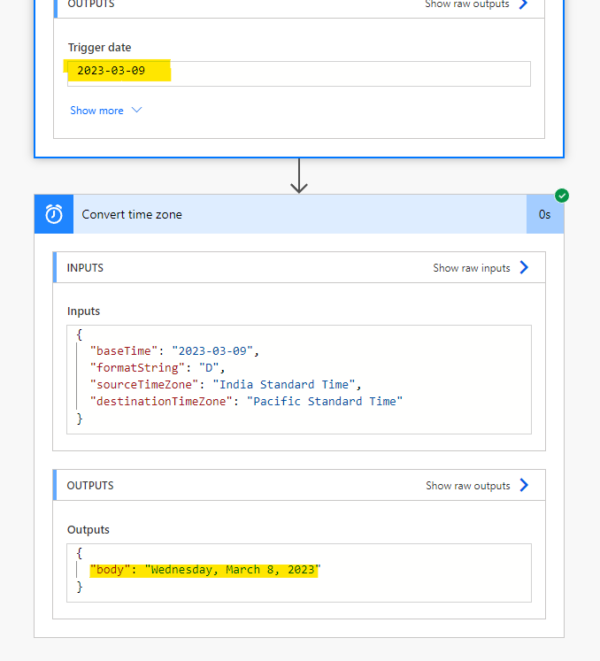Click "2023-03-09" trigger date text
The width and height of the screenshot is (600, 661).
pyautogui.click(x=111, y=70)
